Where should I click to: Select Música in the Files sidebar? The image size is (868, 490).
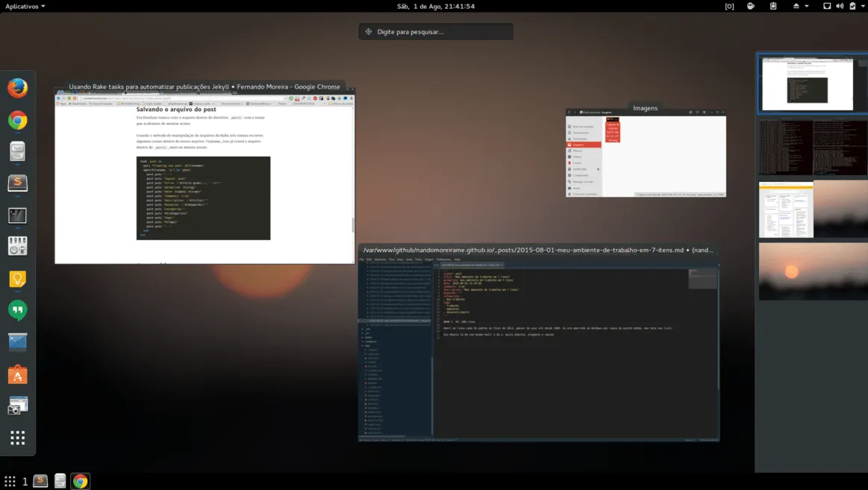pyautogui.click(x=584, y=151)
